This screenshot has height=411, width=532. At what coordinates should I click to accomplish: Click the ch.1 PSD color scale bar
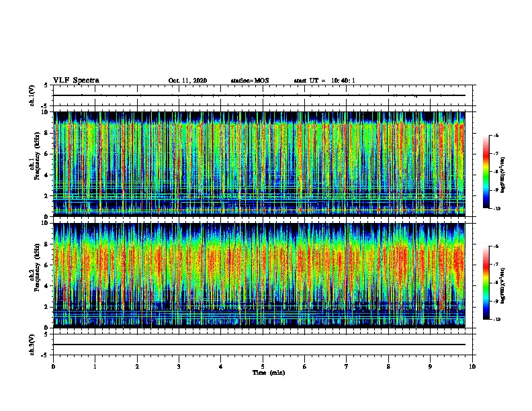(x=486, y=172)
